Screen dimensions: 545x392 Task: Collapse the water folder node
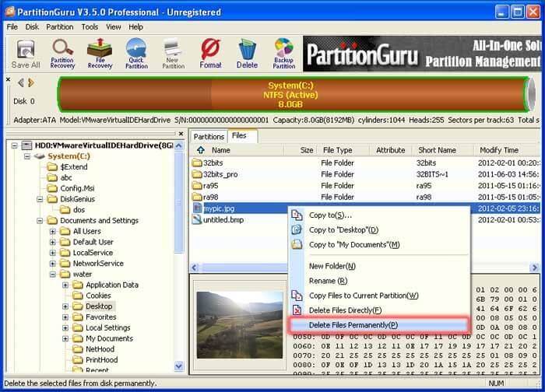click(x=53, y=275)
